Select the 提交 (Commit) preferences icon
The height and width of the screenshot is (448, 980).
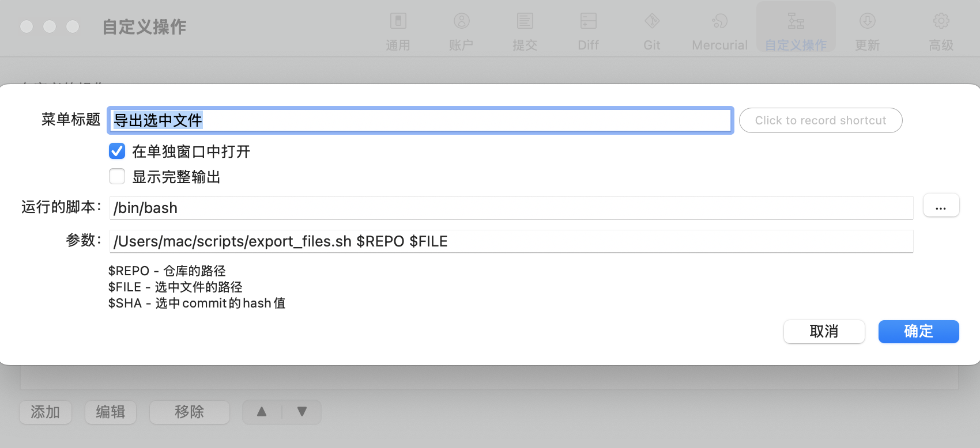point(525,22)
